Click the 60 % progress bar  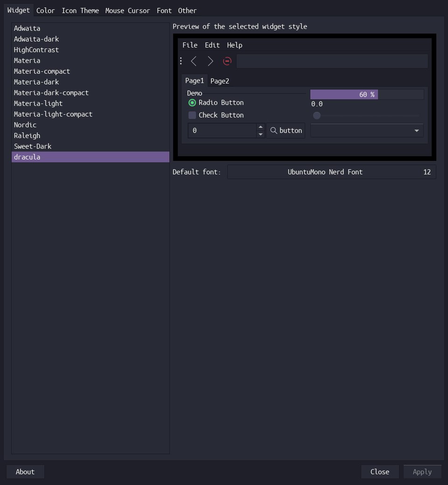[x=367, y=95]
